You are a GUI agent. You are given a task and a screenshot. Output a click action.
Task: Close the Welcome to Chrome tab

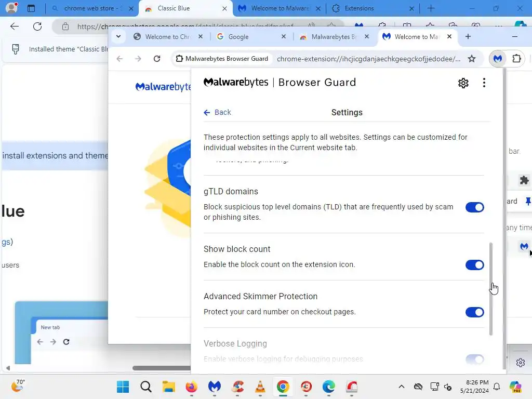[201, 36]
